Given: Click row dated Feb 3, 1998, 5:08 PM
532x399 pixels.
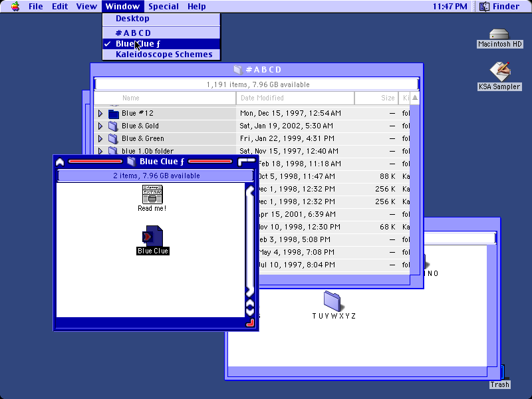Looking at the screenshot, I should click(x=334, y=239).
